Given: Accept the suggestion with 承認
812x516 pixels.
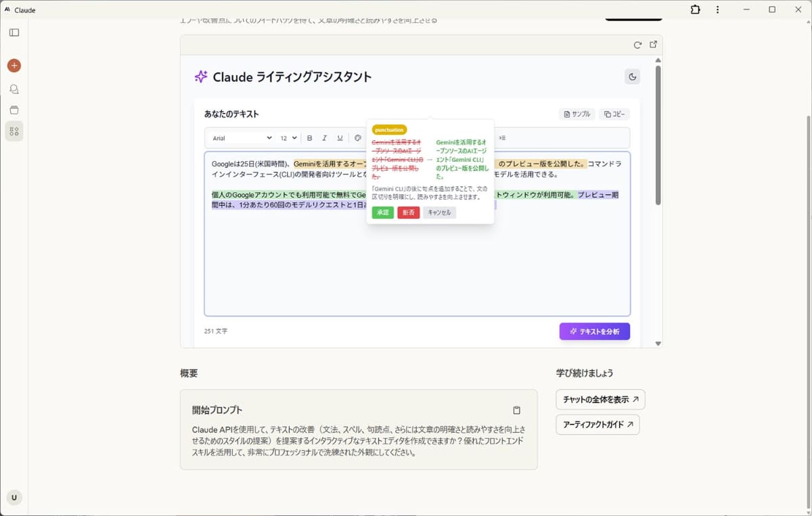Looking at the screenshot, I should pyautogui.click(x=382, y=213).
